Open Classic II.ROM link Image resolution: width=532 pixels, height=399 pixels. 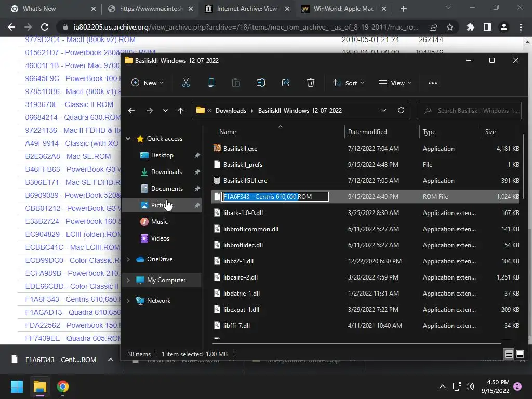[69, 104]
